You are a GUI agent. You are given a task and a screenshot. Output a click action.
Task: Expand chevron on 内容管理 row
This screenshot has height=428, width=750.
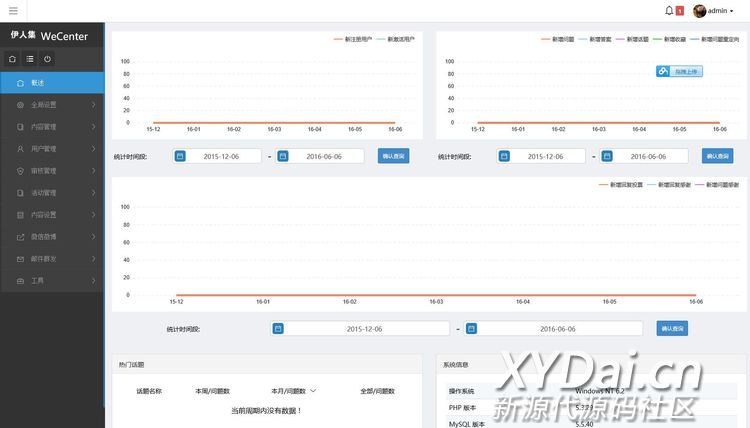coord(93,127)
